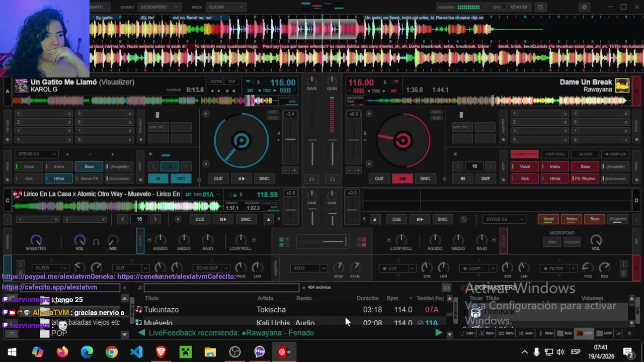Image resolution: width=644 pixels, height=362 pixels.
Task: Open ELEGIR rack dropdown
Action: (x=226, y=7)
